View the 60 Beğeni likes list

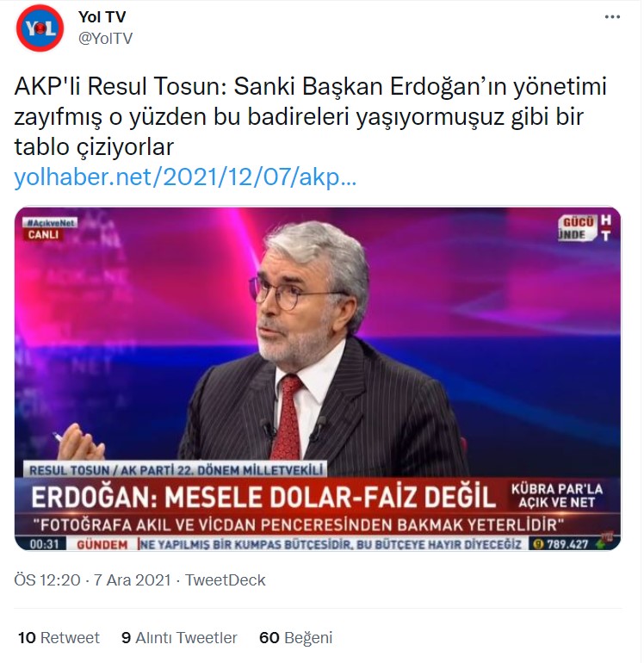[295, 638]
